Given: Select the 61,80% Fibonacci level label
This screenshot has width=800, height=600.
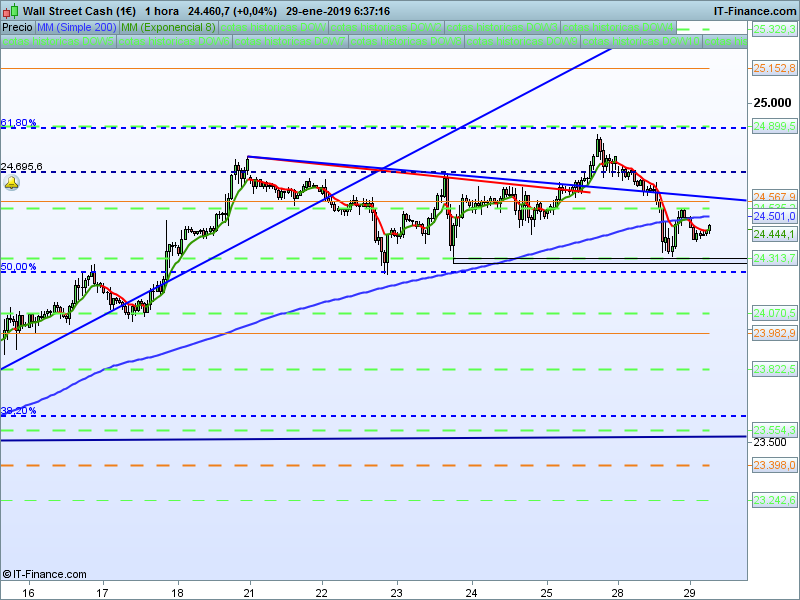Looking at the screenshot, I should (x=19, y=123).
